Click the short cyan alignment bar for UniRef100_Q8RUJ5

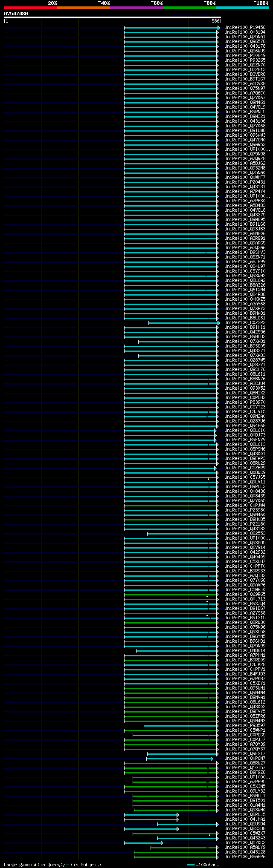(151, 815)
